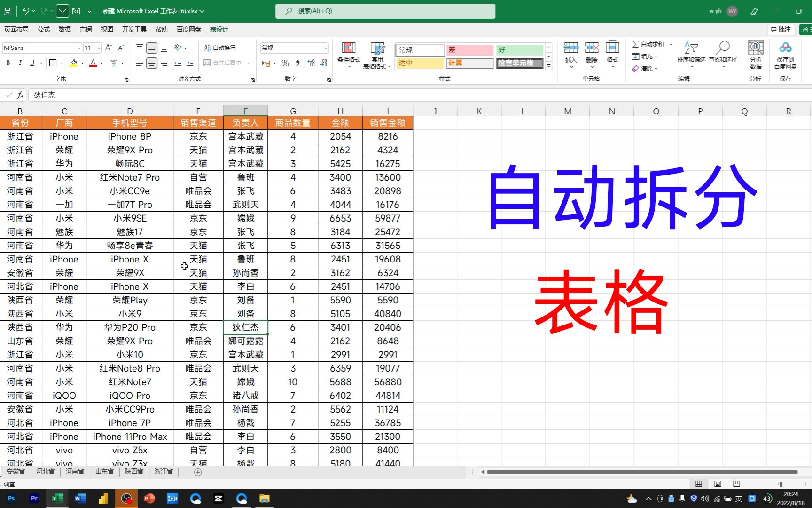Add a new sheet with plus icon

point(198,472)
